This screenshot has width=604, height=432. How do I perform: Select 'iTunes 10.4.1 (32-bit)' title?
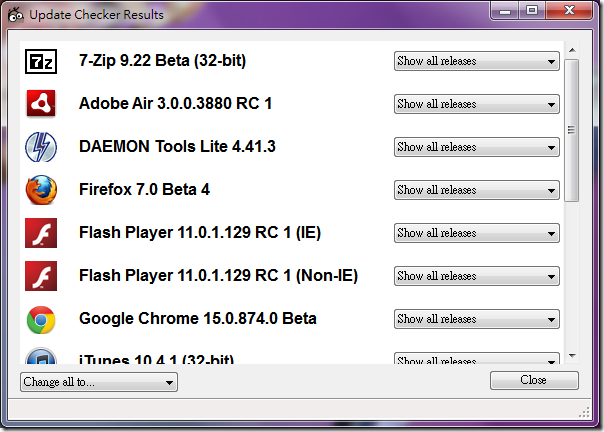click(156, 359)
